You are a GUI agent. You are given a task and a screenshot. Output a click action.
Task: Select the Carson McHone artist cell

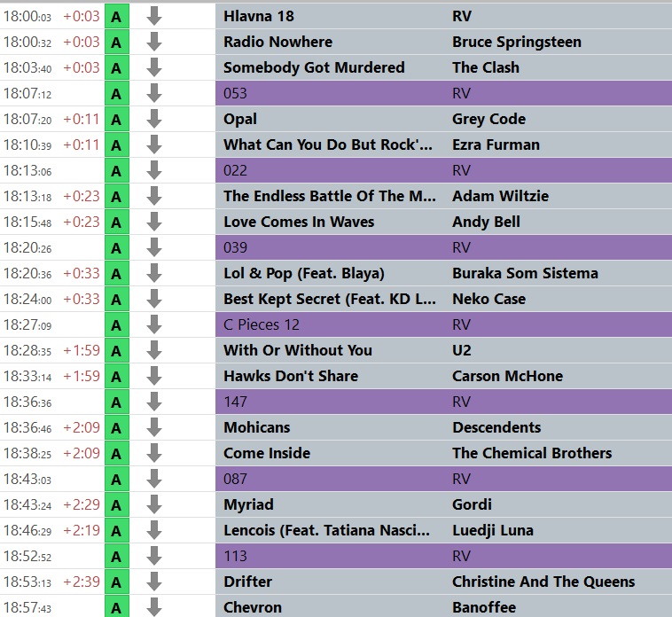pos(507,376)
